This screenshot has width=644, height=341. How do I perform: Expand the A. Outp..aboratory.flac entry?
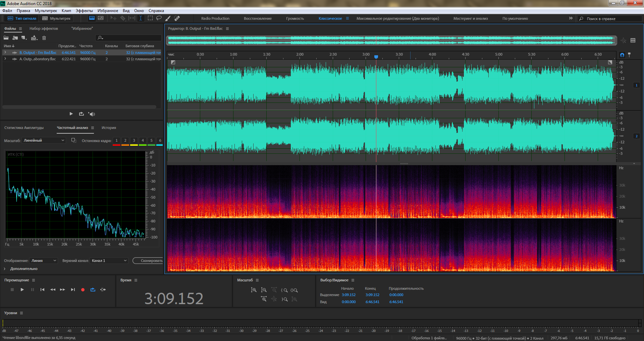coord(5,59)
